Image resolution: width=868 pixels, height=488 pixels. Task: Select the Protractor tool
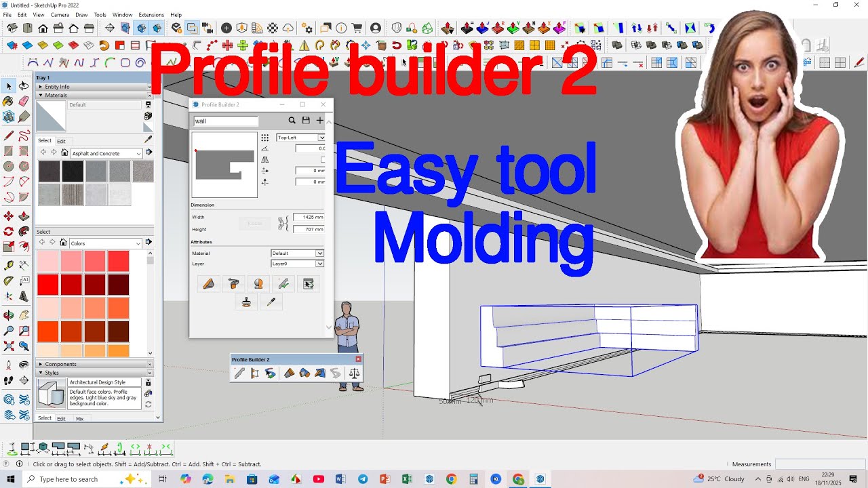click(x=9, y=281)
